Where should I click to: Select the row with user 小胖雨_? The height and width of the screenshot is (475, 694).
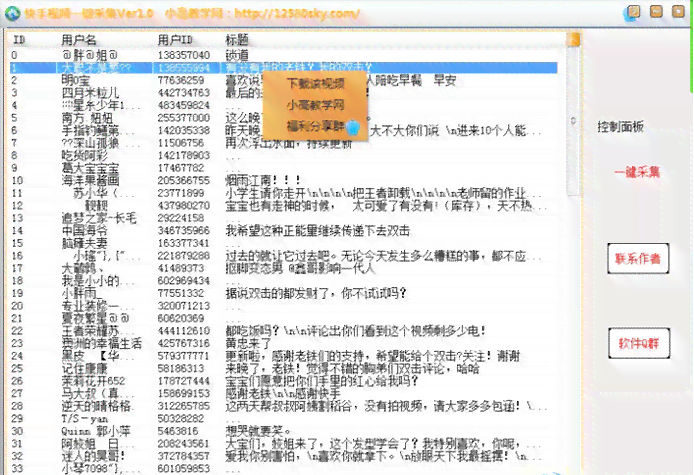click(283, 293)
